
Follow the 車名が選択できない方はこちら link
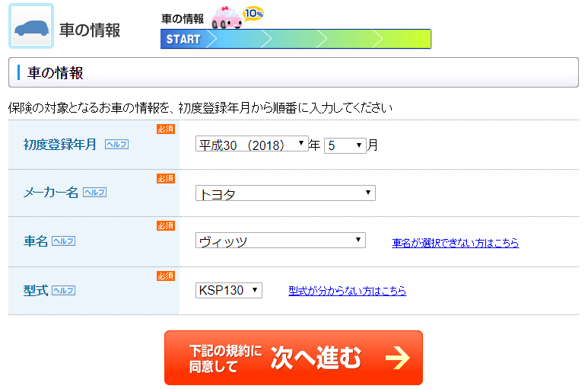(455, 243)
